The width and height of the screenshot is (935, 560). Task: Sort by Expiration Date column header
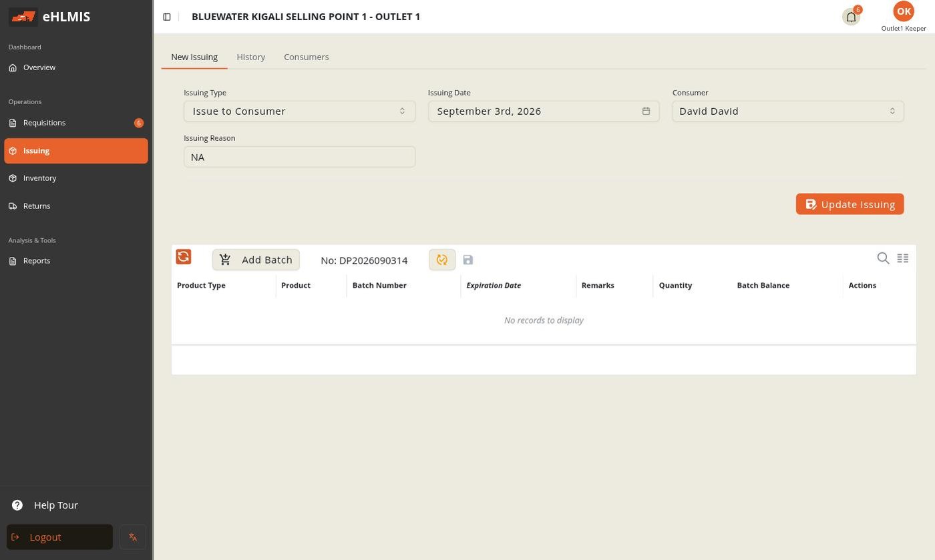(494, 285)
